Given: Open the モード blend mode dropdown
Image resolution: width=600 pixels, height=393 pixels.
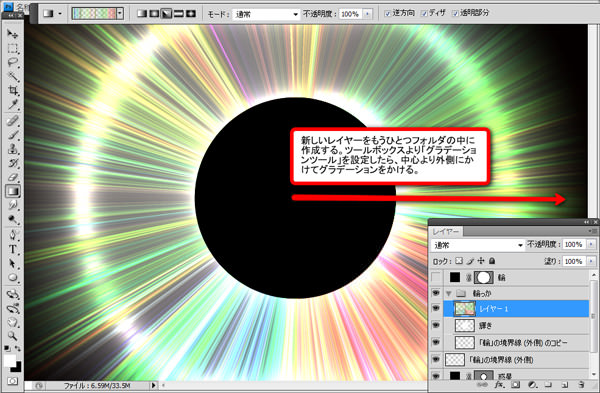Looking at the screenshot, I should coord(266,15).
